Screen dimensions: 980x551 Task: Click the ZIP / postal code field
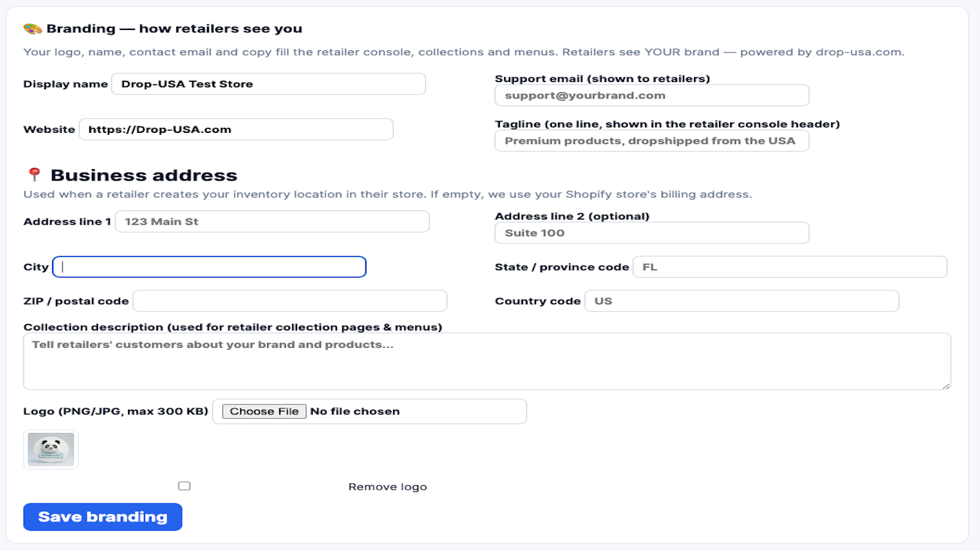tap(290, 301)
